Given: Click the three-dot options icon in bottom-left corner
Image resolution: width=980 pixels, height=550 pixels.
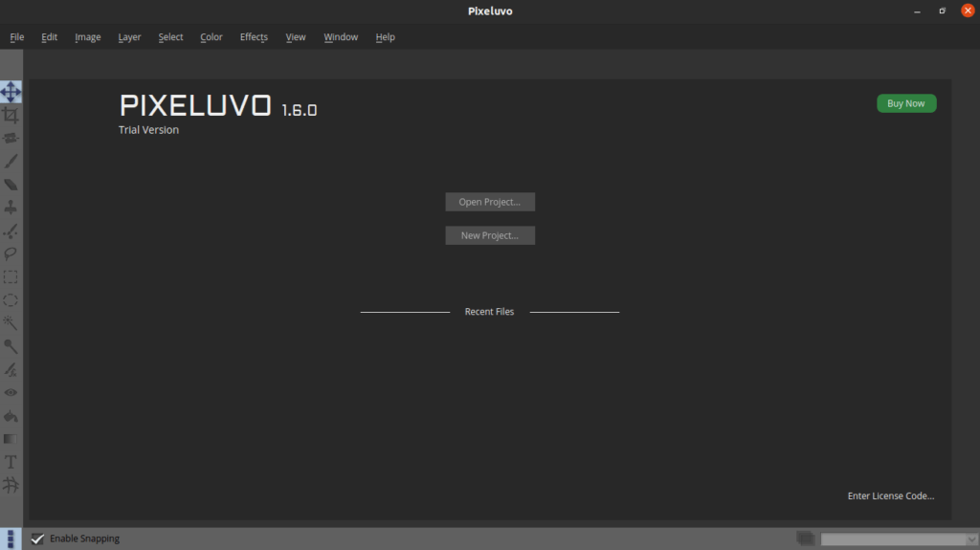Looking at the screenshot, I should pyautogui.click(x=11, y=539).
